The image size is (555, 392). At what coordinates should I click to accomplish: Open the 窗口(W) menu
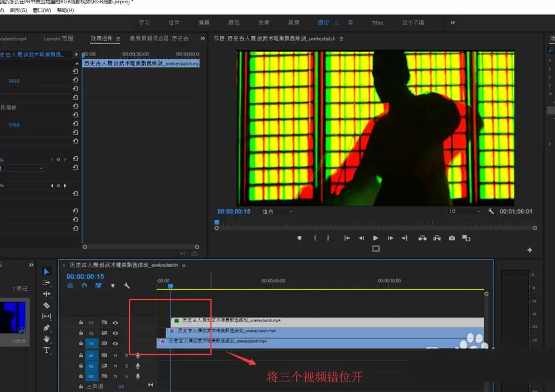pyautogui.click(x=42, y=10)
